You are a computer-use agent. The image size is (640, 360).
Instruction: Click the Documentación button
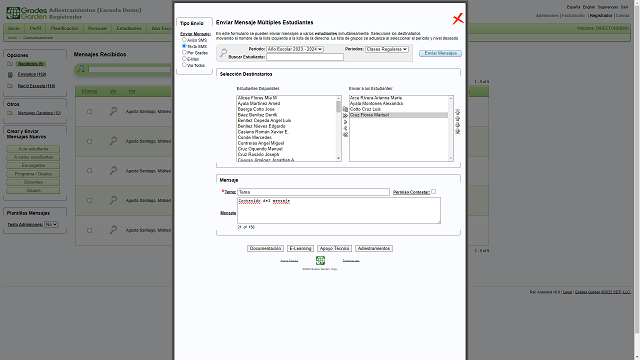coord(265,249)
